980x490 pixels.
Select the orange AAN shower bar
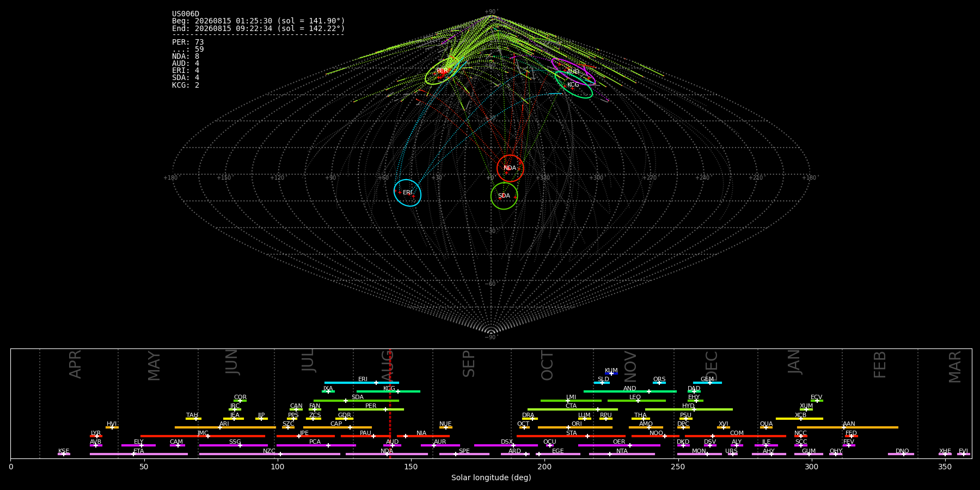tap(848, 427)
